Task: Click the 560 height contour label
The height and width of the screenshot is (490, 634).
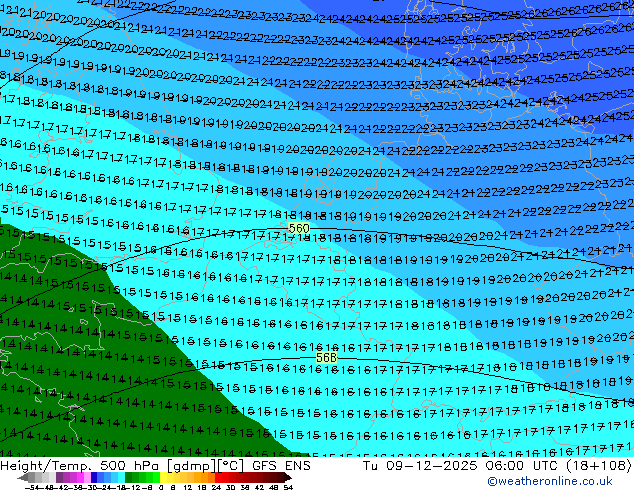Action: 299,228
